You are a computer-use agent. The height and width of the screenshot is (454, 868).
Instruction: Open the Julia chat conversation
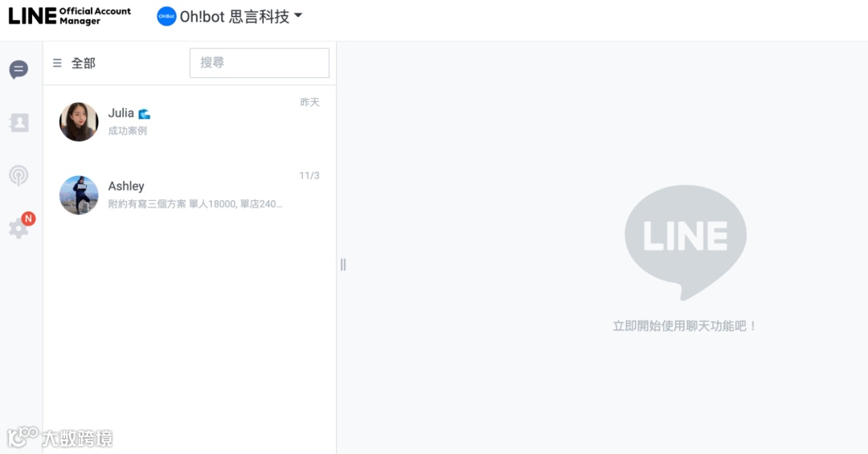point(190,122)
